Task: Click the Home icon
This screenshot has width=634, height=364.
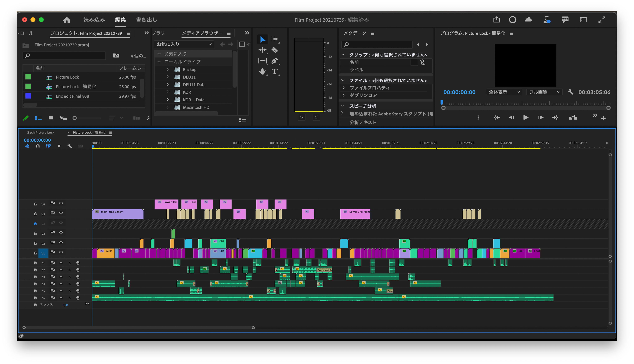Action: (66, 20)
